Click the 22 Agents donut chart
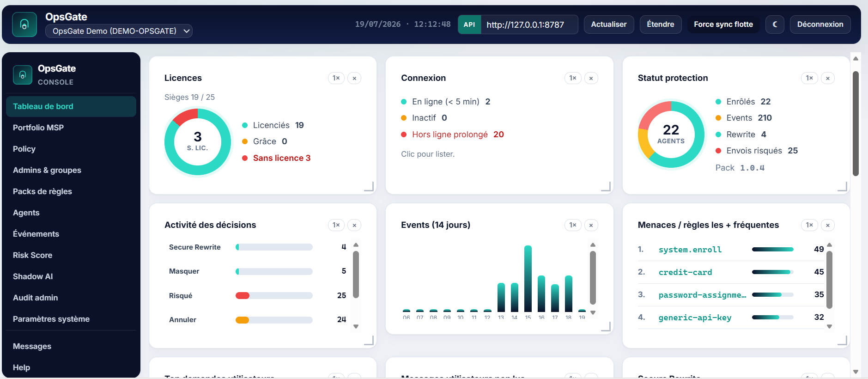 (x=671, y=134)
